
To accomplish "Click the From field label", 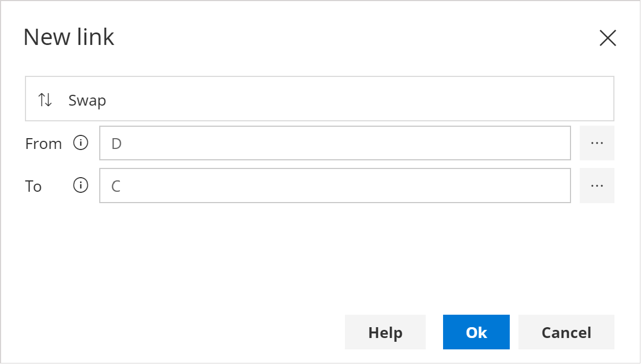I will tap(43, 144).
